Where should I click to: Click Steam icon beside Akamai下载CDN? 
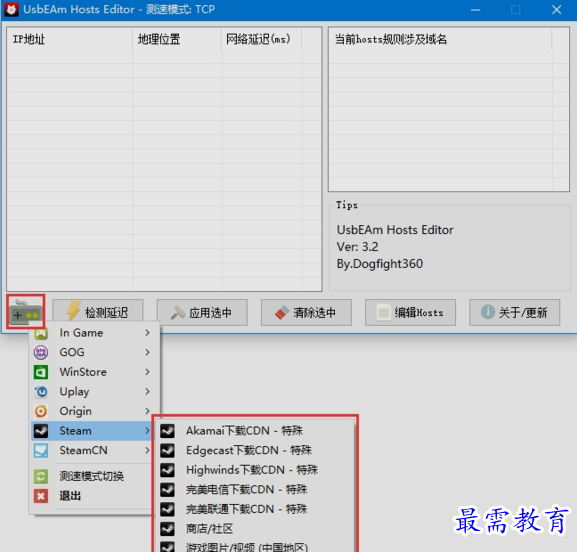167,431
